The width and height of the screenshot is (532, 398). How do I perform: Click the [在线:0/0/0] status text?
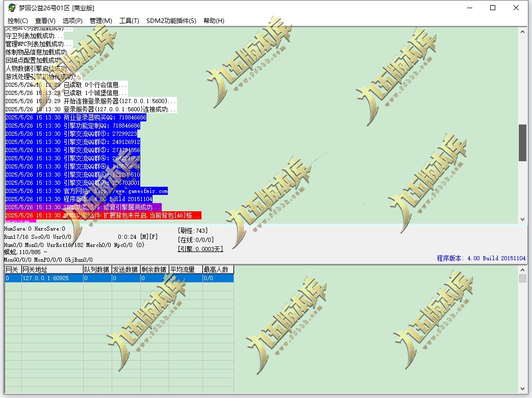tap(196, 240)
